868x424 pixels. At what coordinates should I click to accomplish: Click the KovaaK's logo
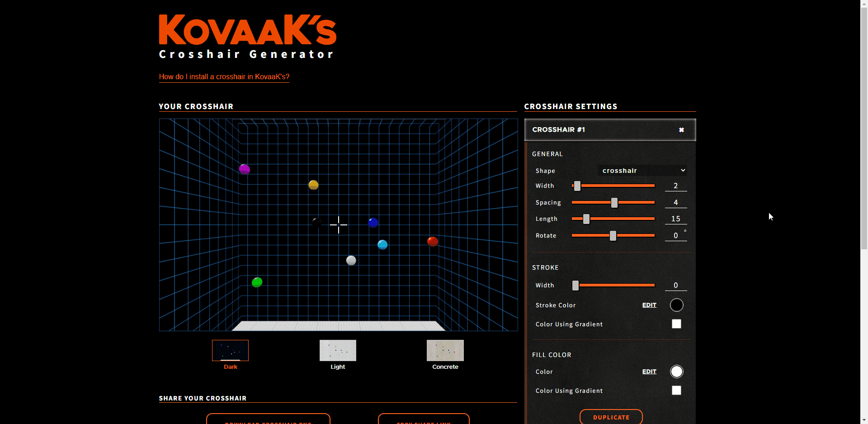tap(247, 30)
